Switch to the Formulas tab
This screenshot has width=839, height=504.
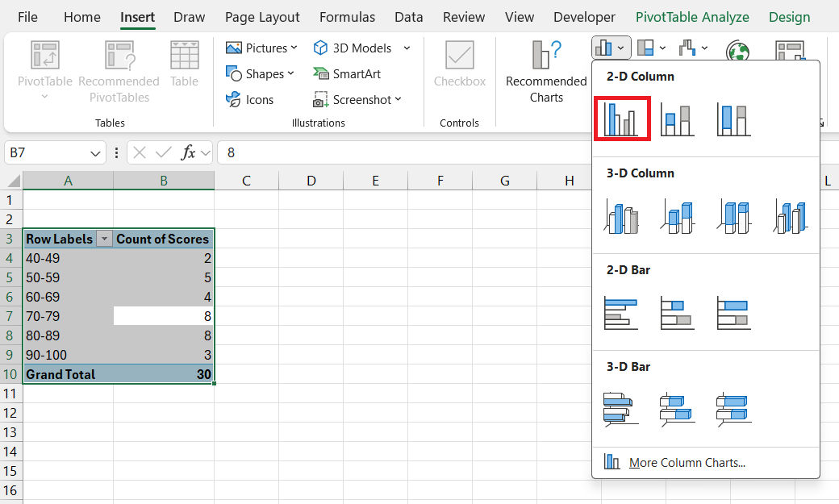[347, 17]
